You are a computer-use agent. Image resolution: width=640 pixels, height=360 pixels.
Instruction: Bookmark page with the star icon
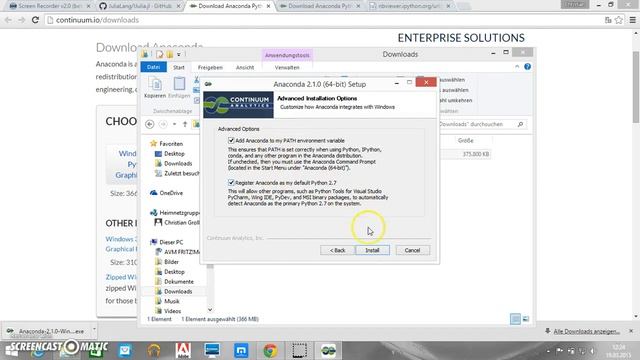[x=619, y=20]
